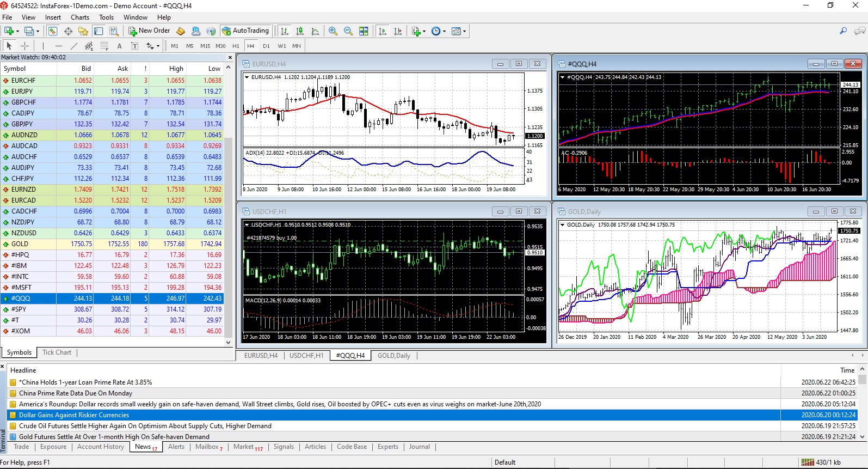Expand the Profiles dropdown arrow
868x469 pixels.
point(38,31)
